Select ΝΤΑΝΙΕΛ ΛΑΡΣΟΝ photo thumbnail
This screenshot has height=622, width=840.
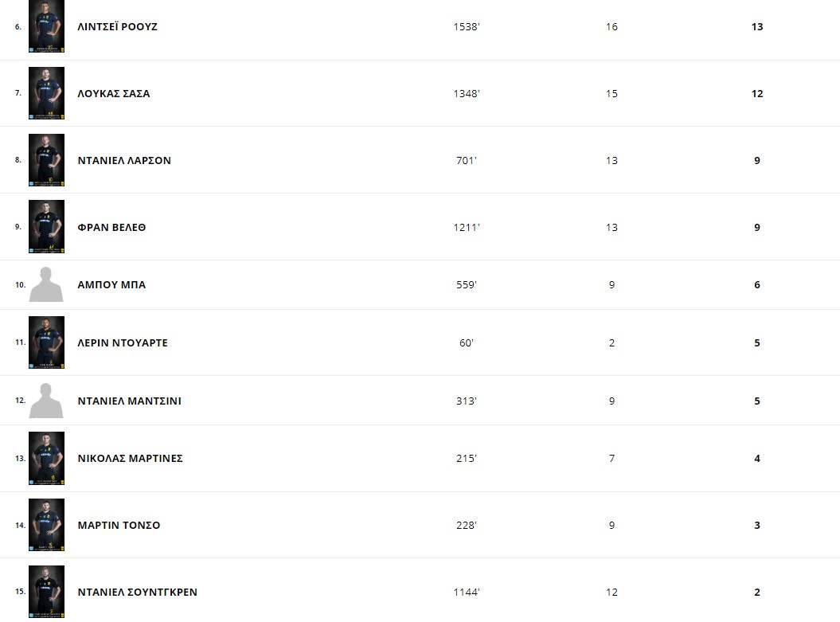tap(47, 160)
